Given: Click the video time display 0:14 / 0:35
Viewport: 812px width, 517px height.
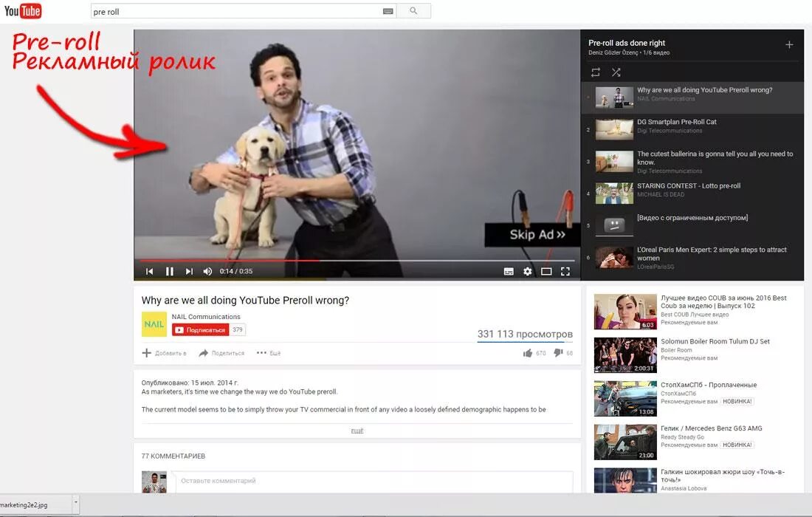Looking at the screenshot, I should point(236,272).
